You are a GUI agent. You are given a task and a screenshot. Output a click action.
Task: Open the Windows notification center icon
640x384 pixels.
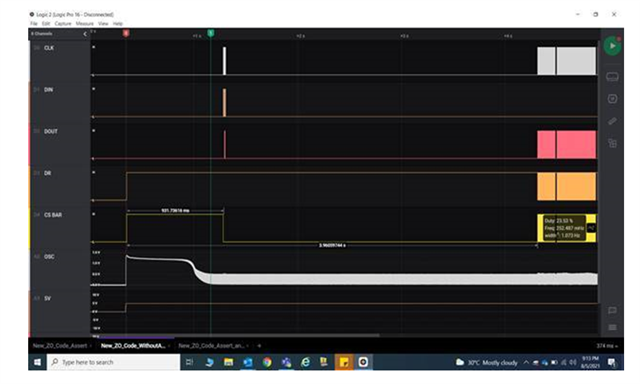[611, 362]
